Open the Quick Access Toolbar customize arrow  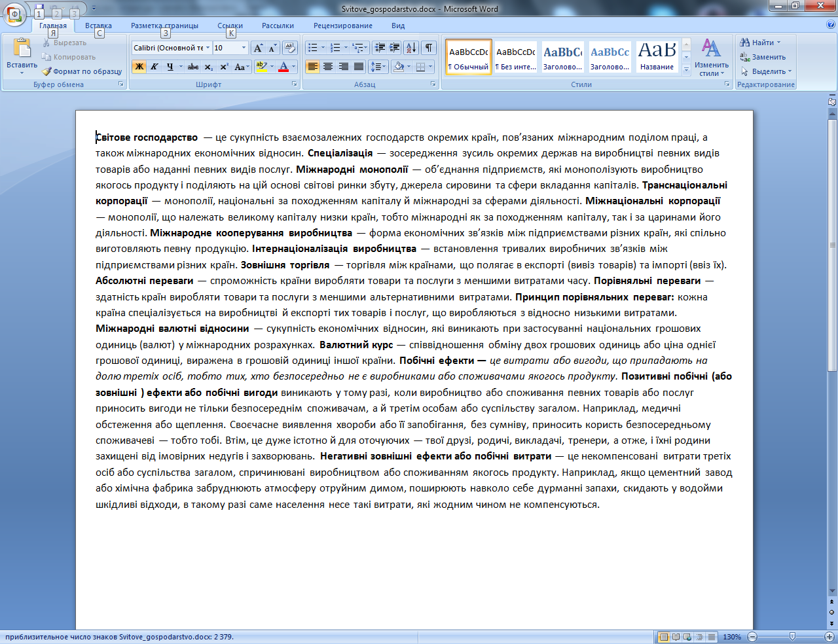pyautogui.click(x=94, y=9)
